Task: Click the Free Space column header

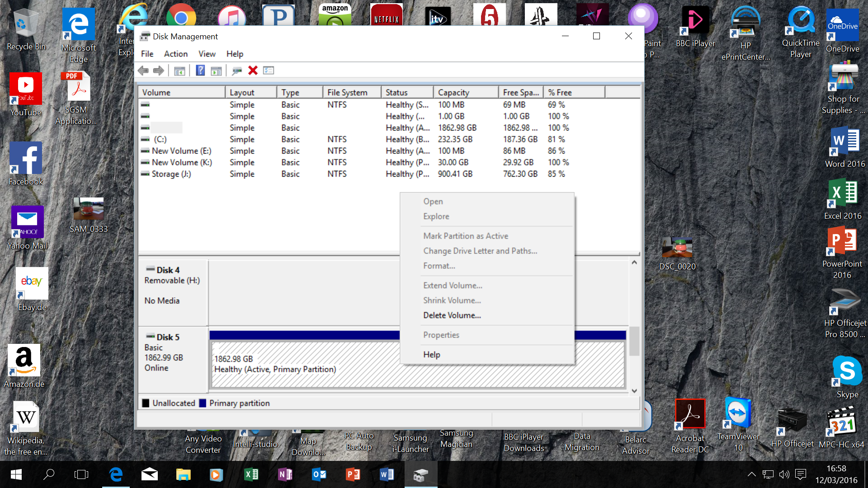Action: [521, 92]
